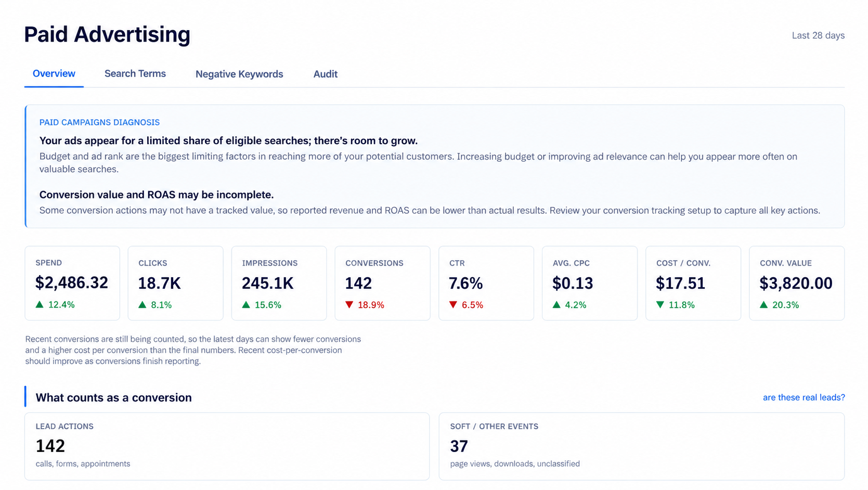Click the 4.2% change under Avg. CPC
The height and width of the screenshot is (490, 868).
(x=575, y=305)
